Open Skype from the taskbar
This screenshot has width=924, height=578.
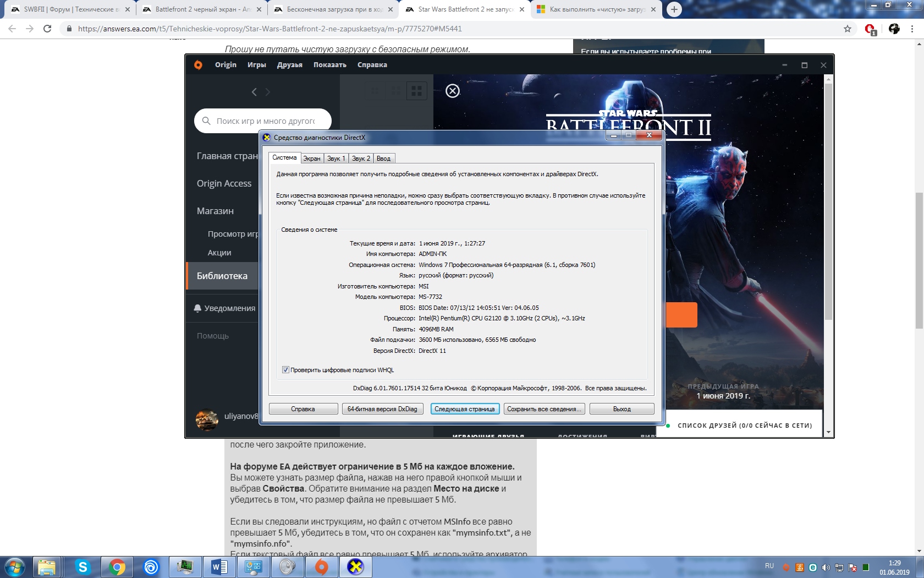pyautogui.click(x=82, y=567)
